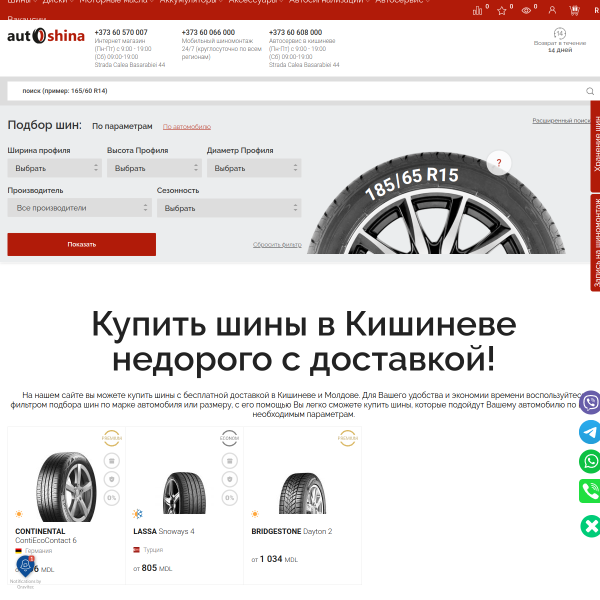Click the Возврат в течение 14 дней text

coord(560,46)
